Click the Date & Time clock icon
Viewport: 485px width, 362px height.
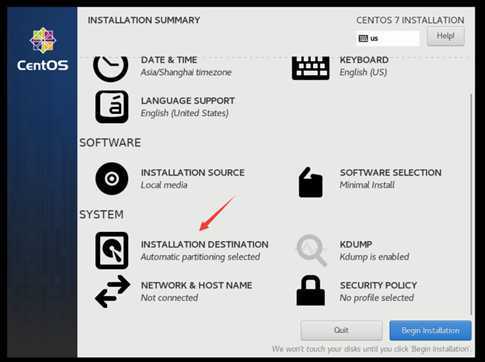111,69
